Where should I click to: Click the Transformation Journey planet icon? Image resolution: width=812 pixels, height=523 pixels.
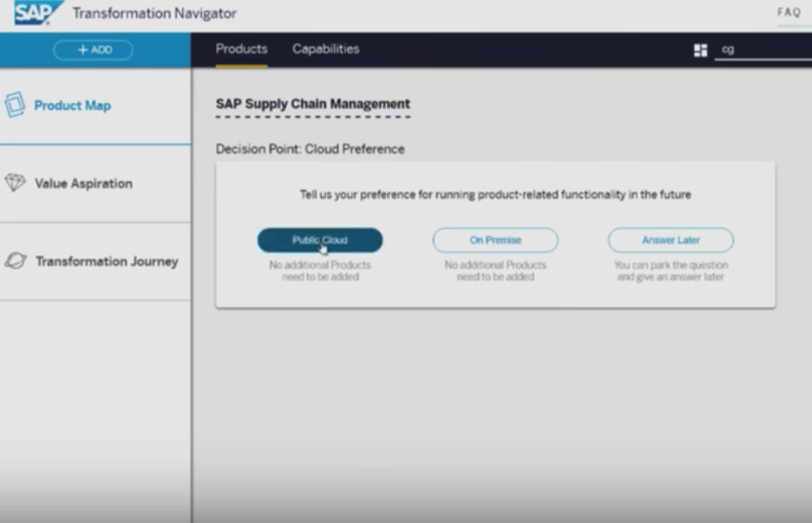[15, 260]
